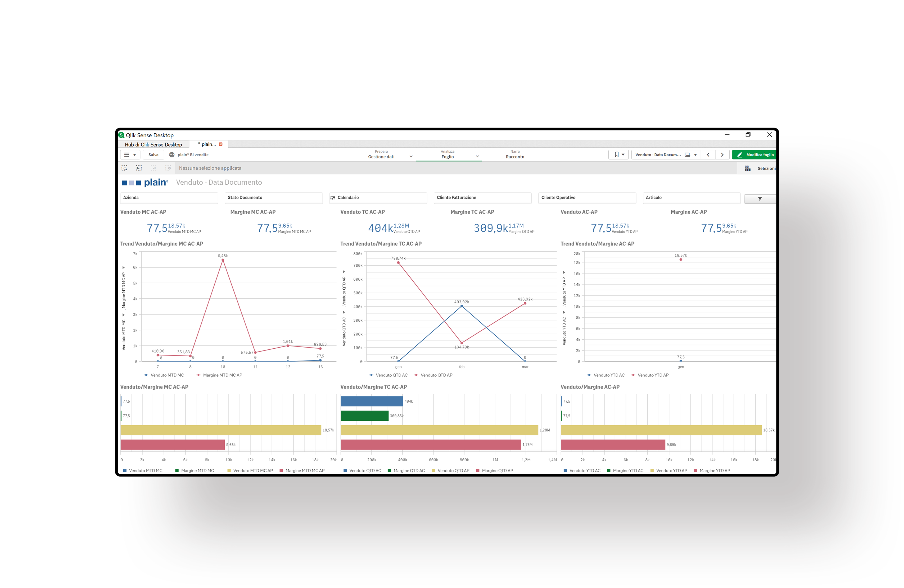The image size is (904, 588).
Task: Click 404k KPI value Venduto TC
Action: click(381, 228)
